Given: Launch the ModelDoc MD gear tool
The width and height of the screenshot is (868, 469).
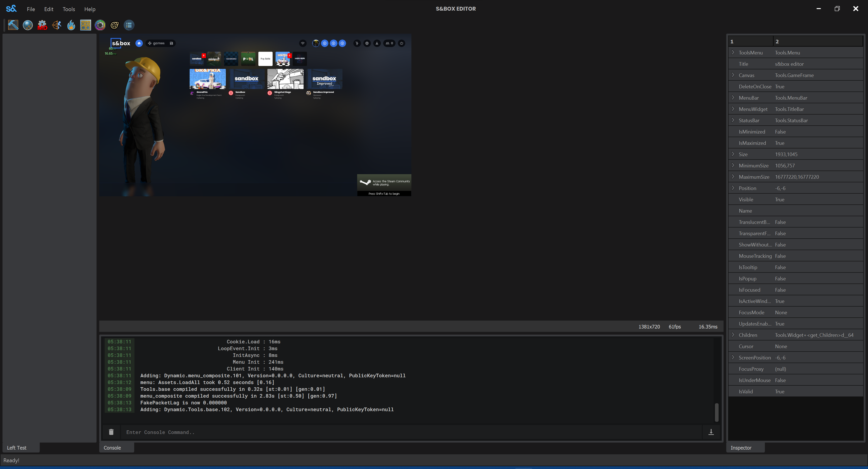Looking at the screenshot, I should pos(42,25).
